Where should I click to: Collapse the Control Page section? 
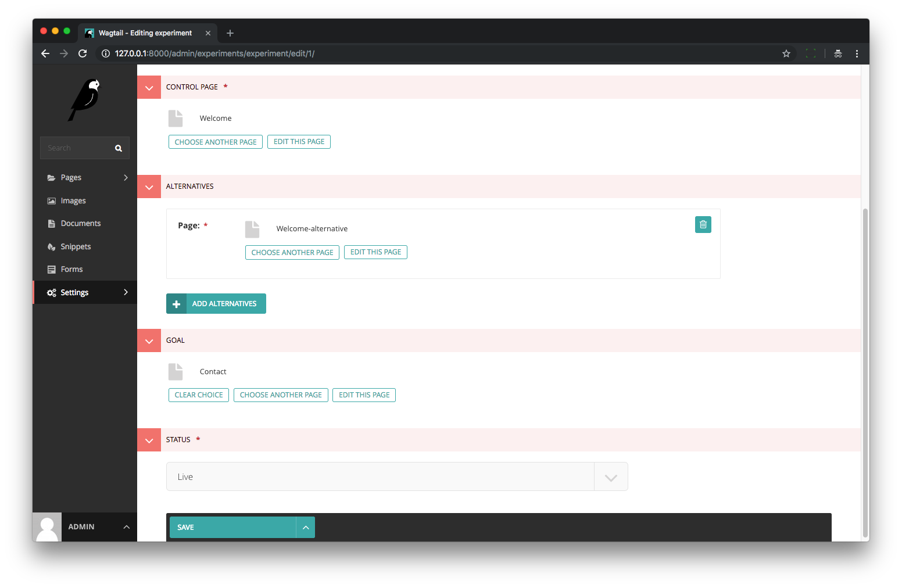pyautogui.click(x=149, y=88)
